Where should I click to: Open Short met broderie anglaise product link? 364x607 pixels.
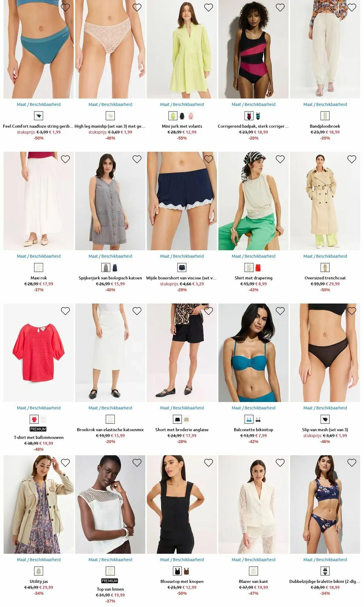point(182,430)
